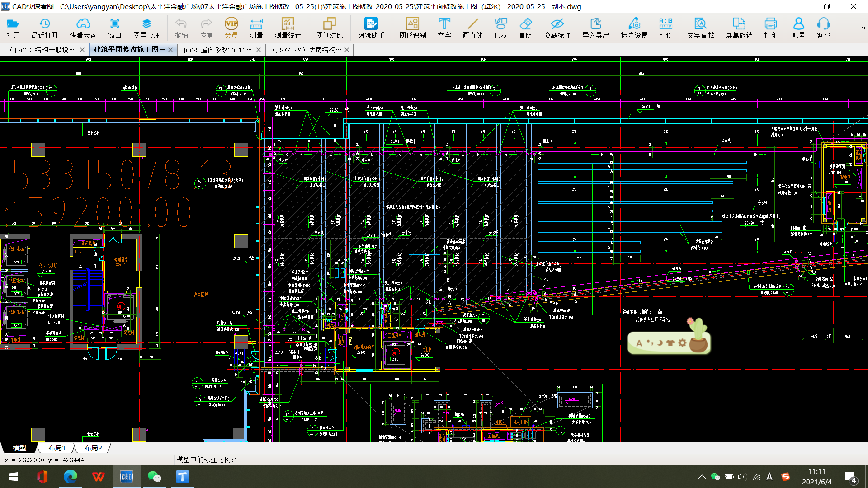Click the 打印 print icon
This screenshot has height=488, width=868.
771,28
